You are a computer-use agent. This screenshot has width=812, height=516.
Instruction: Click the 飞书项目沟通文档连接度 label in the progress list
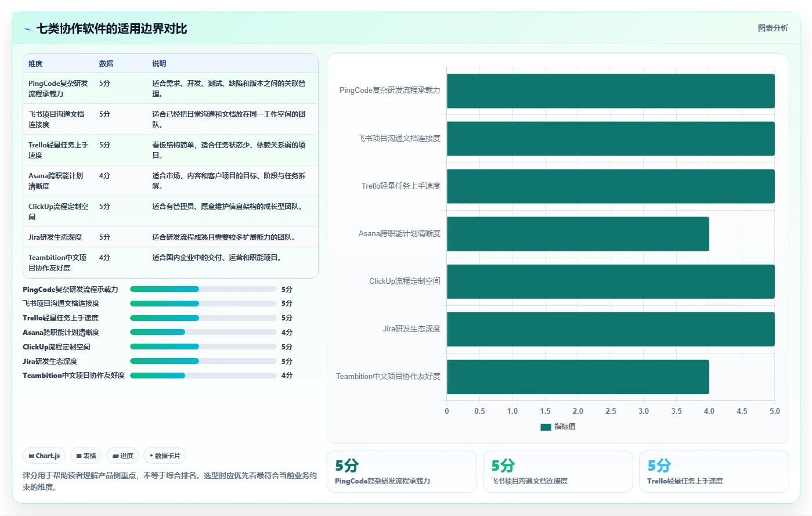(x=61, y=304)
